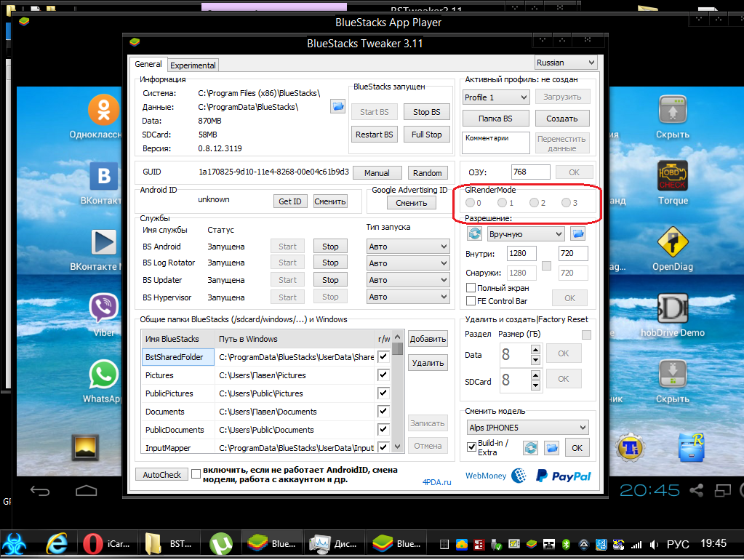Open the Alps IPHONE5 model dropdown
Screen dimensions: 744x560
526,428
